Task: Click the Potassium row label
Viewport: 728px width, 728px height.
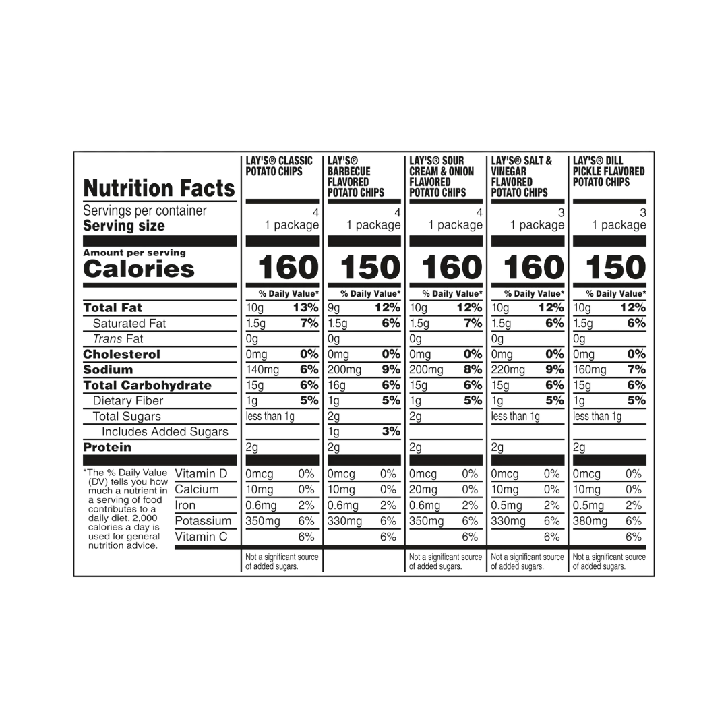Action: (x=203, y=521)
